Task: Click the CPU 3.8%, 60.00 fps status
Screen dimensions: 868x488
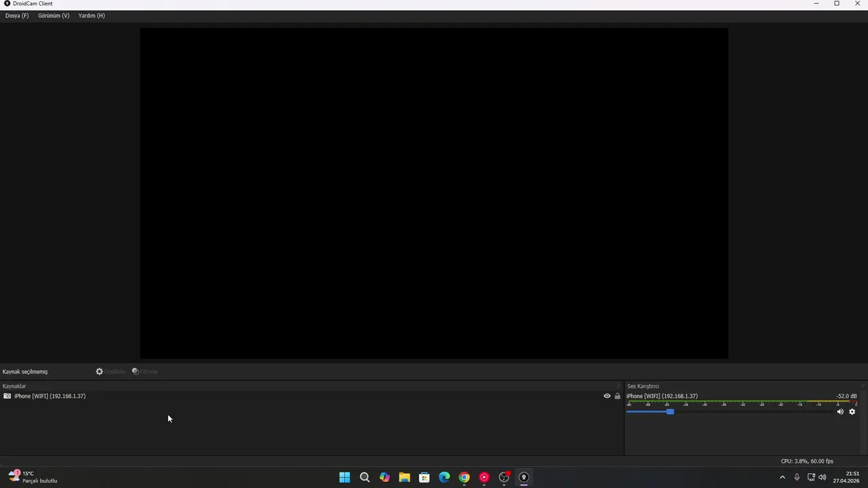Action: pos(807,461)
